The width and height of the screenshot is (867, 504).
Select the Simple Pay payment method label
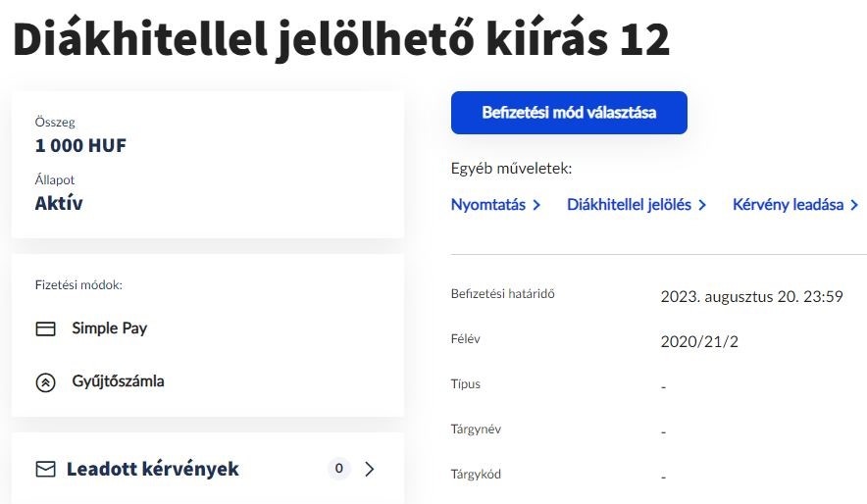pyautogui.click(x=110, y=328)
